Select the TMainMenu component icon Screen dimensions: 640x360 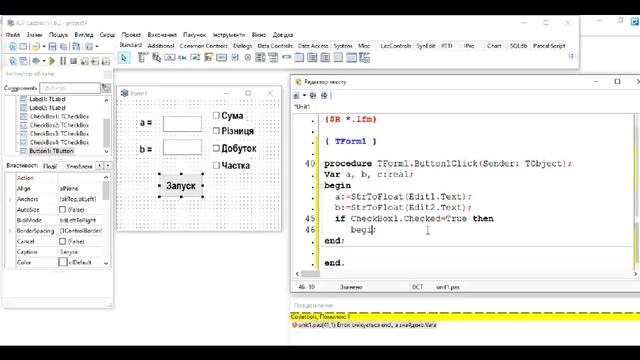(x=142, y=58)
